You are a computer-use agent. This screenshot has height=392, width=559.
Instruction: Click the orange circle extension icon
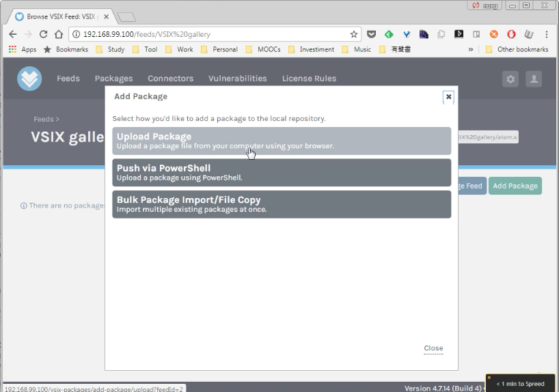coord(494,34)
